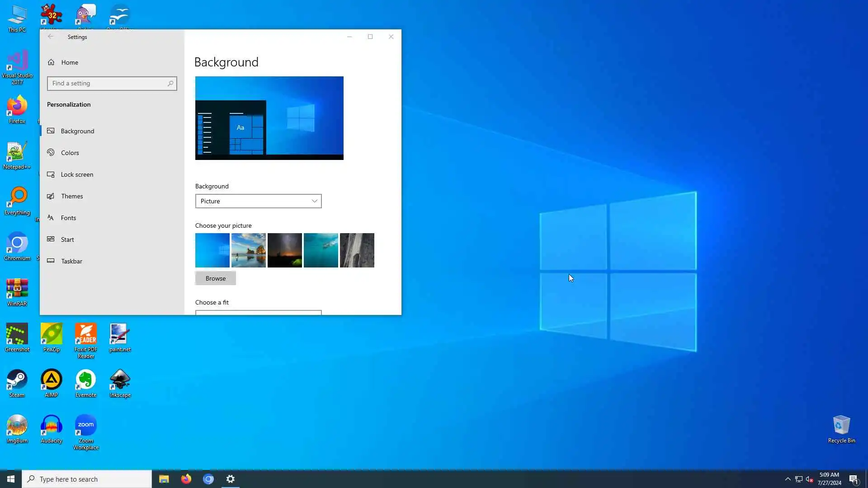Viewport: 868px width, 488px height.
Task: Select the gray waterfall cliff picture thumbnail
Action: coord(357,250)
